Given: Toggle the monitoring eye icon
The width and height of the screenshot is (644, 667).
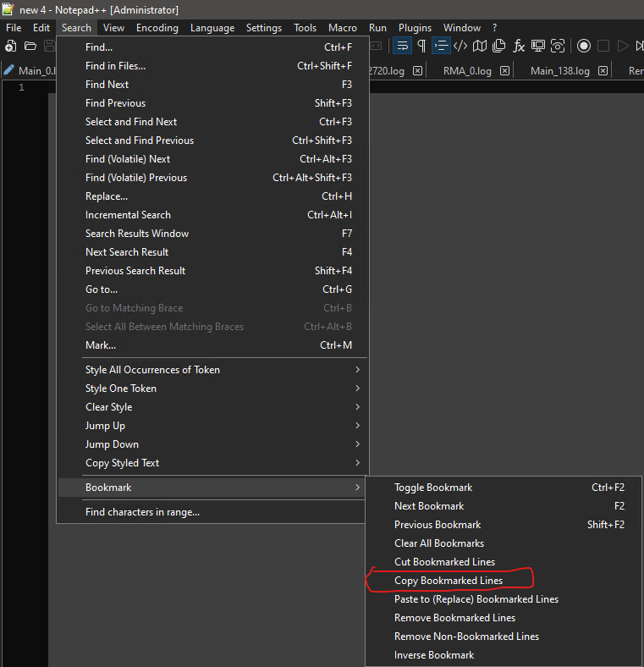Looking at the screenshot, I should pos(557,46).
